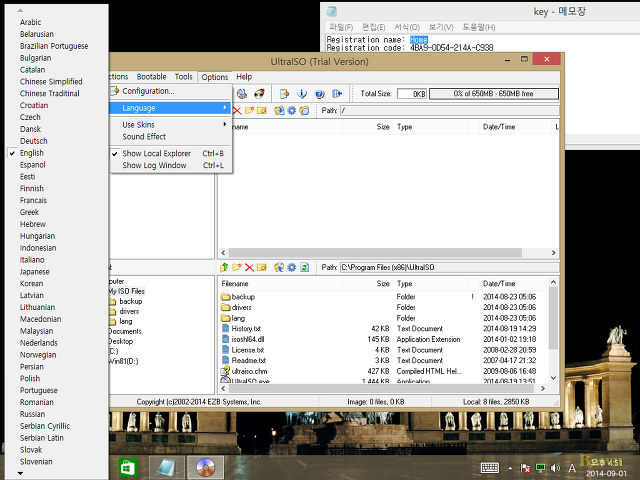Click the Burn CD/DVD image toolbar icon

coord(259,94)
